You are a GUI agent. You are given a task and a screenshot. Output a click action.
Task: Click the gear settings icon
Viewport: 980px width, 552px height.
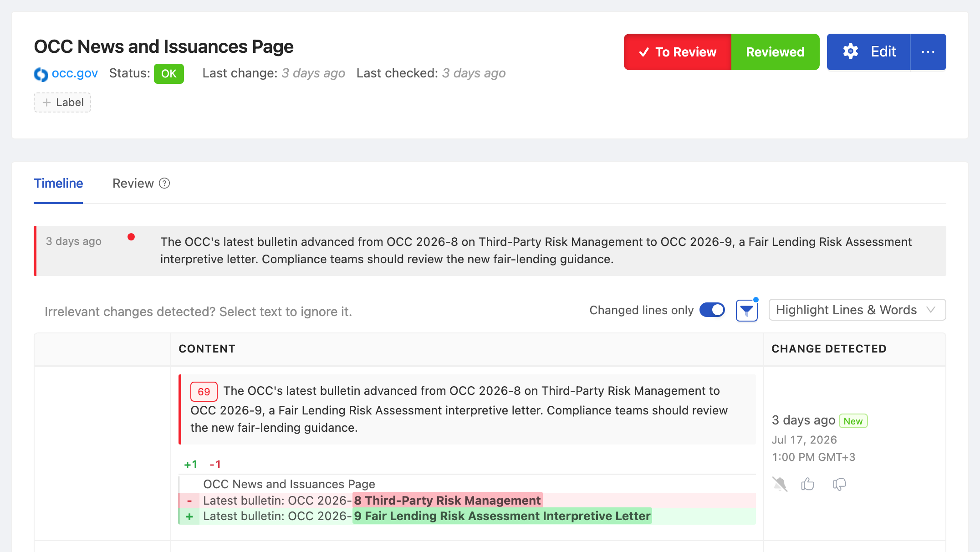point(851,51)
